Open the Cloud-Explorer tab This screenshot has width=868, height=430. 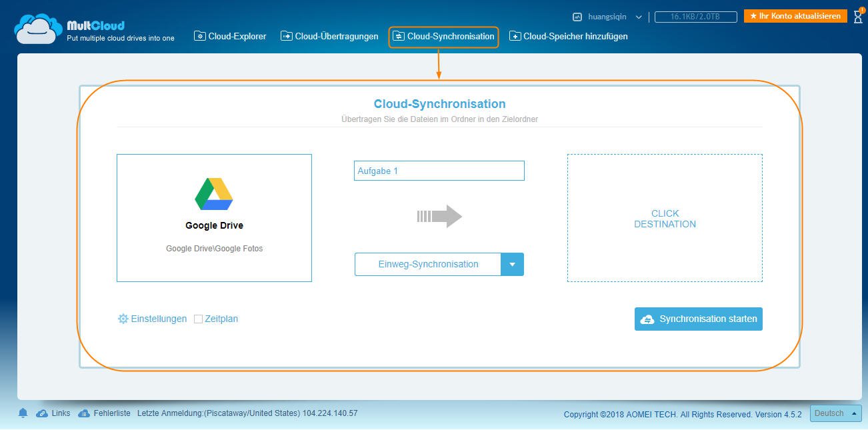pyautogui.click(x=230, y=37)
